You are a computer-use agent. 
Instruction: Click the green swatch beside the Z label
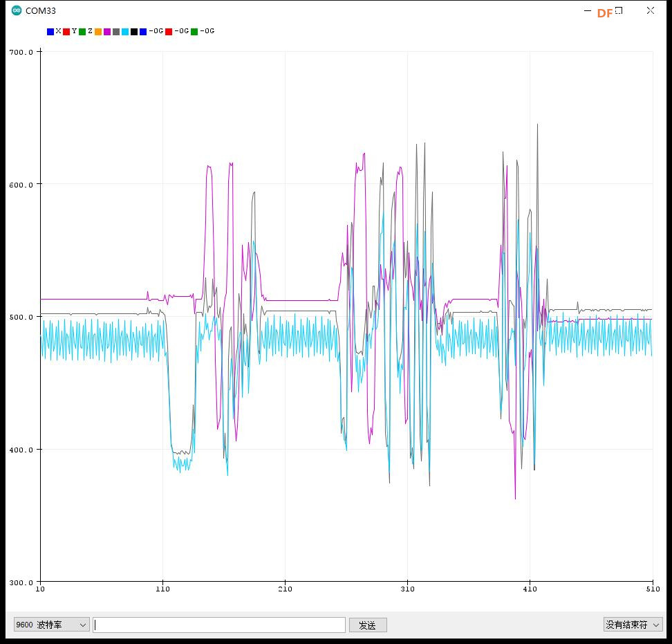(82, 32)
